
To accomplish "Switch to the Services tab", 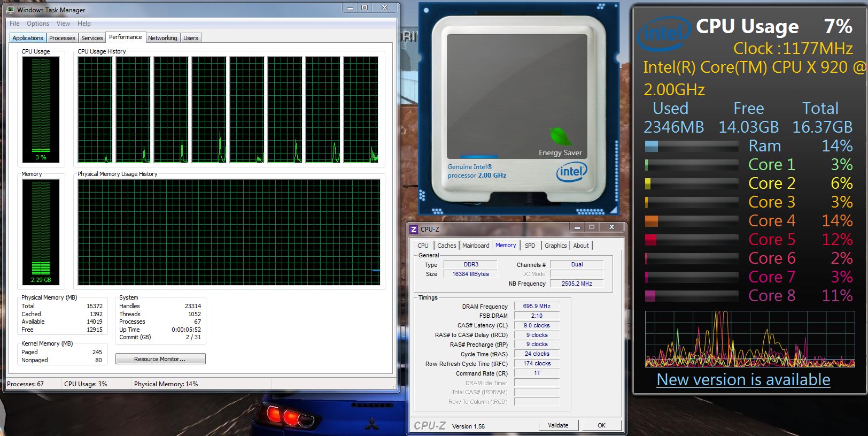I will click(x=92, y=38).
